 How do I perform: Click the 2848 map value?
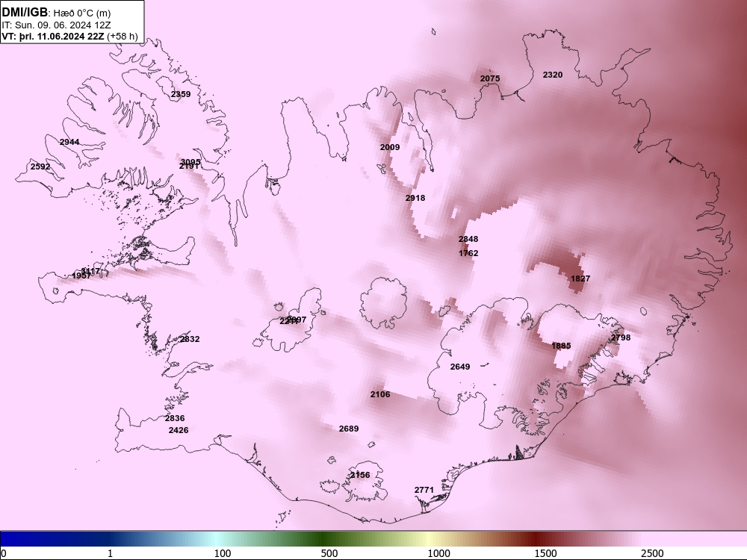pos(468,239)
